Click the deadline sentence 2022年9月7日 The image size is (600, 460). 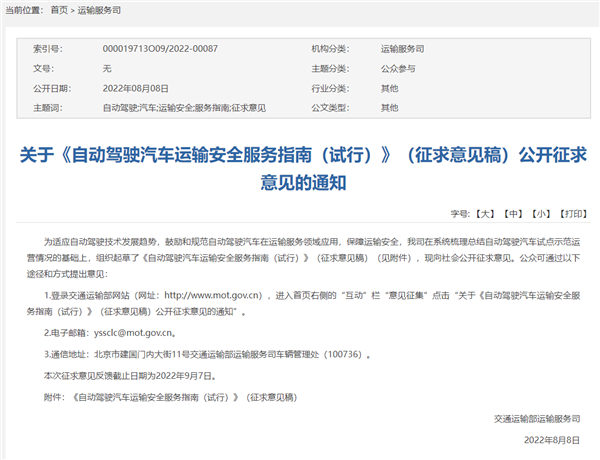coord(129,376)
